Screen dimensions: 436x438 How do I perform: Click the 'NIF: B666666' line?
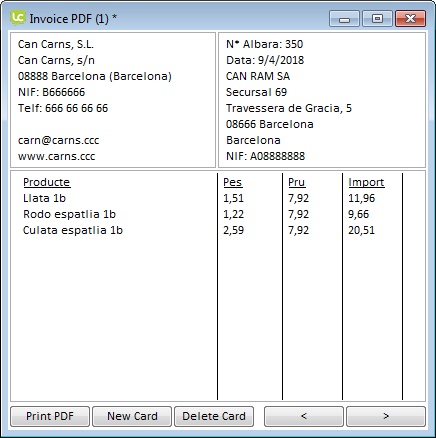coord(51,92)
